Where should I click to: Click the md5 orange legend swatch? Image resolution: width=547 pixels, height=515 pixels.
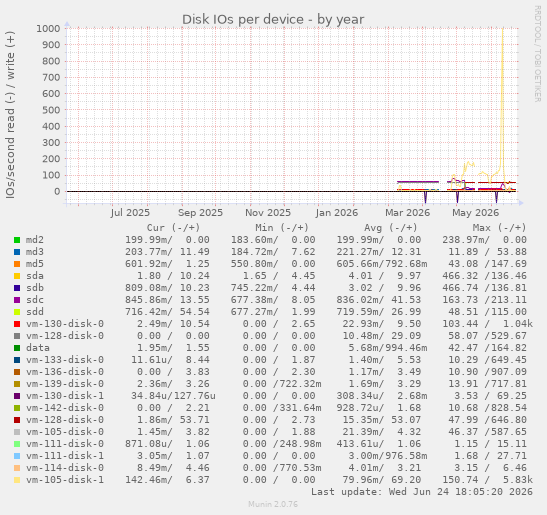[x=17, y=264]
